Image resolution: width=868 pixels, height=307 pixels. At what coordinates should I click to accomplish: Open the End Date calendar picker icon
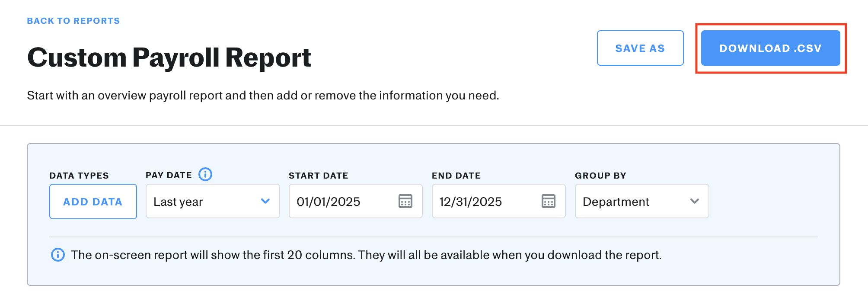click(x=548, y=201)
